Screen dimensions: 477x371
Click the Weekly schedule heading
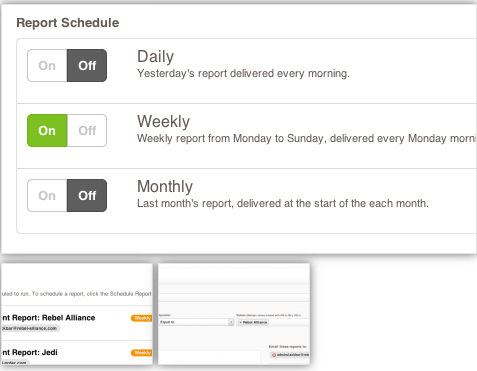[163, 121]
